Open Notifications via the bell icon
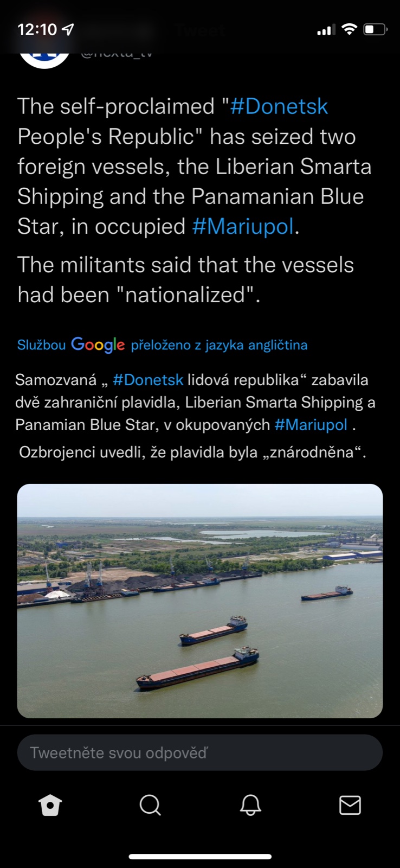Image resolution: width=400 pixels, height=868 pixels. (250, 805)
